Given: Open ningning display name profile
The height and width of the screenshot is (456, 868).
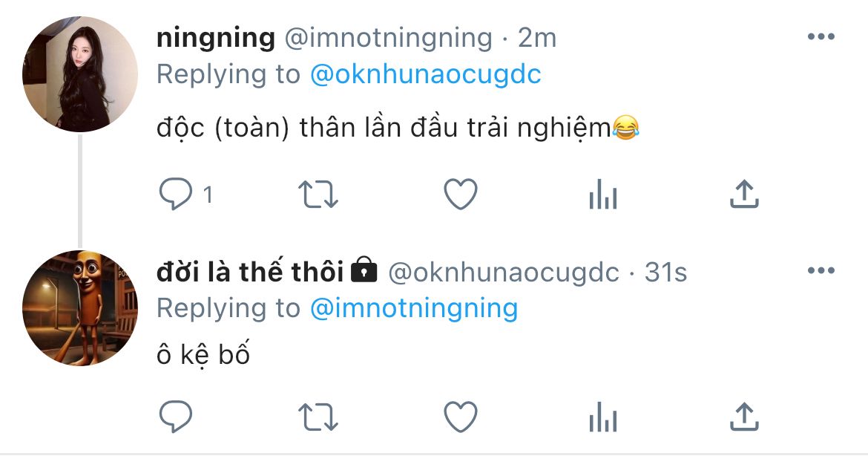Looking at the screenshot, I should pyautogui.click(x=216, y=38).
